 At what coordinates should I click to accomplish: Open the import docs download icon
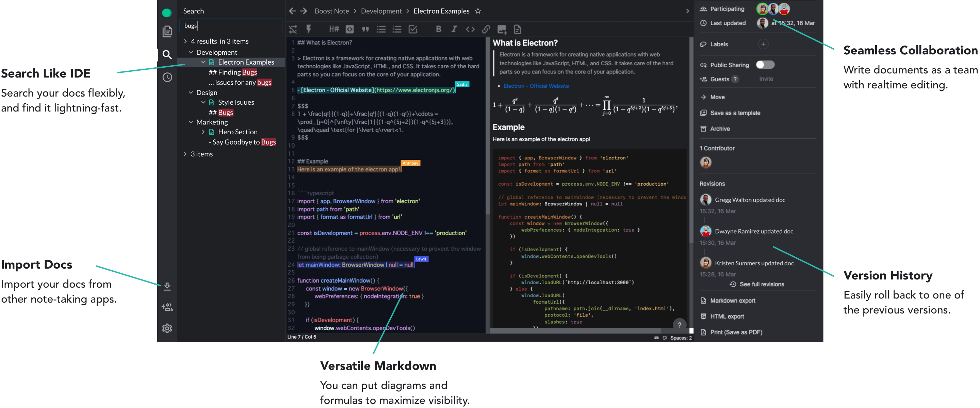tap(167, 286)
